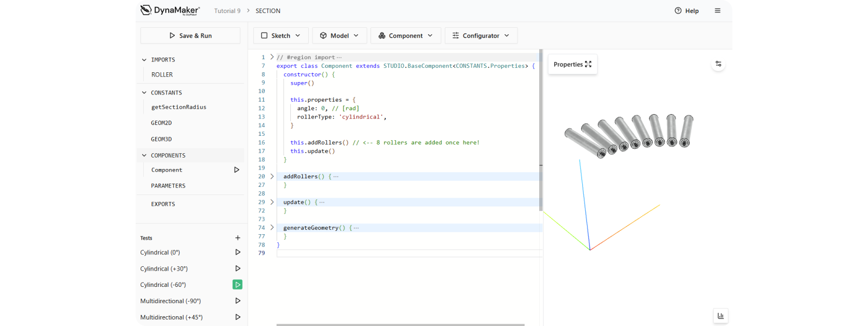Open the hamburger menu
Viewport: 868px width, 326px height.
pyautogui.click(x=718, y=11)
